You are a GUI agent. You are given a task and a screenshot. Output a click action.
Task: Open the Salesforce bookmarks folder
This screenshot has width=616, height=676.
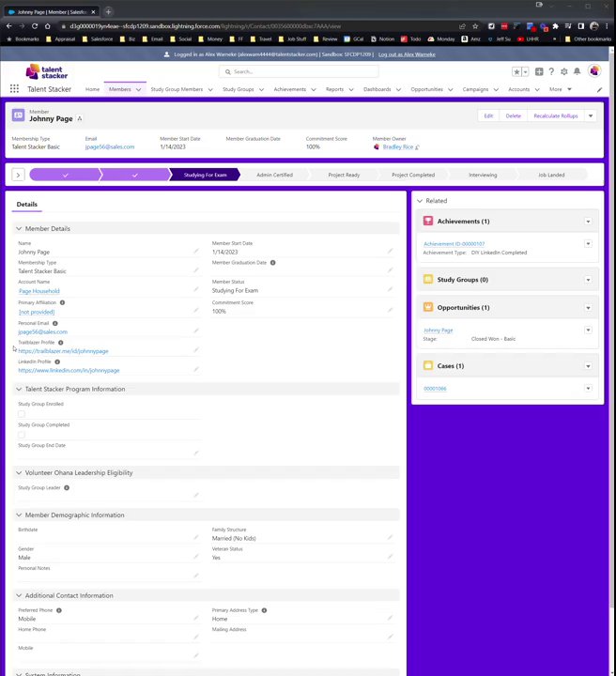click(98, 39)
